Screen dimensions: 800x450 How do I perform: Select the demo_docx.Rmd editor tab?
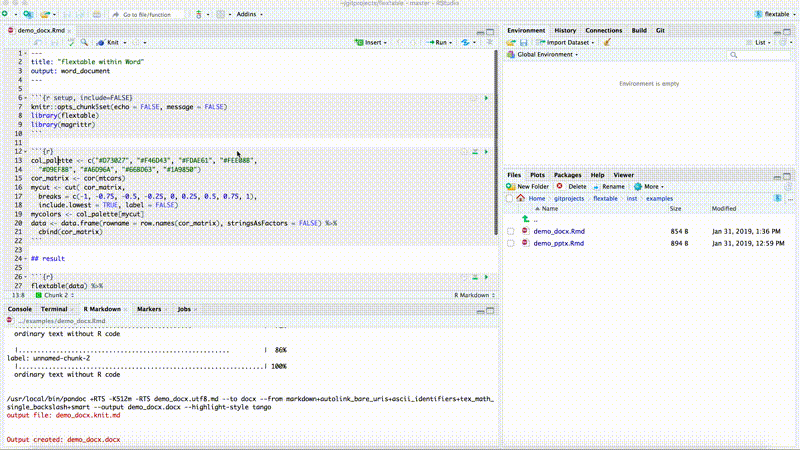[x=41, y=31]
